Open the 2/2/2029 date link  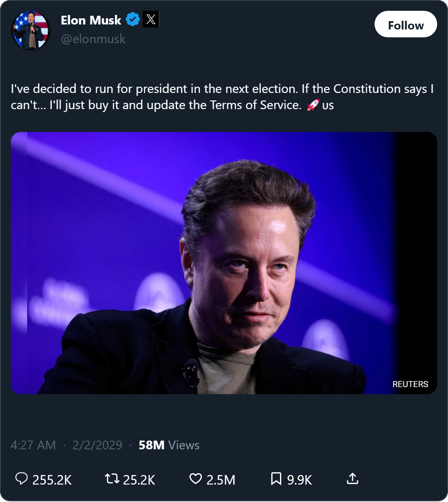coord(97,445)
